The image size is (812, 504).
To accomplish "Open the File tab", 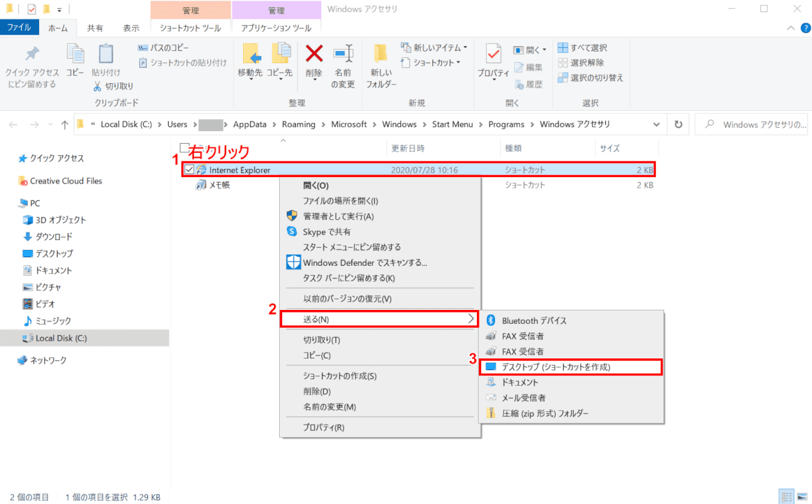I will pyautogui.click(x=19, y=28).
